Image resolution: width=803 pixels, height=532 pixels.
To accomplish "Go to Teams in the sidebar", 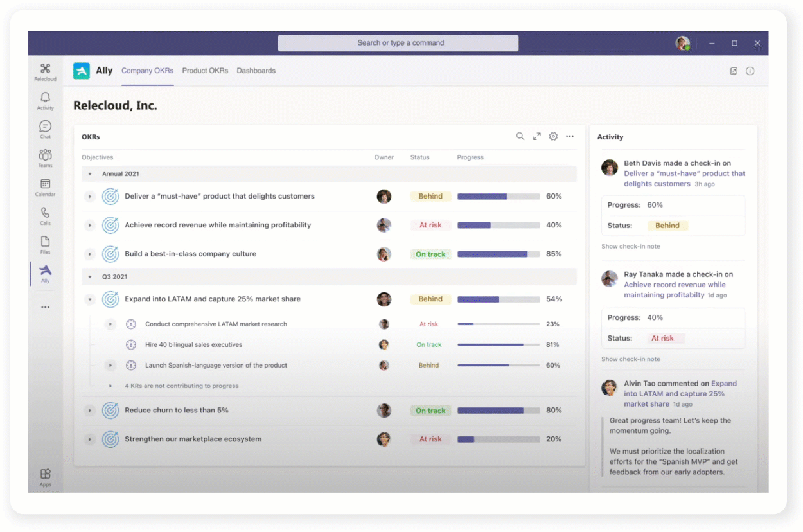I will pos(45,157).
